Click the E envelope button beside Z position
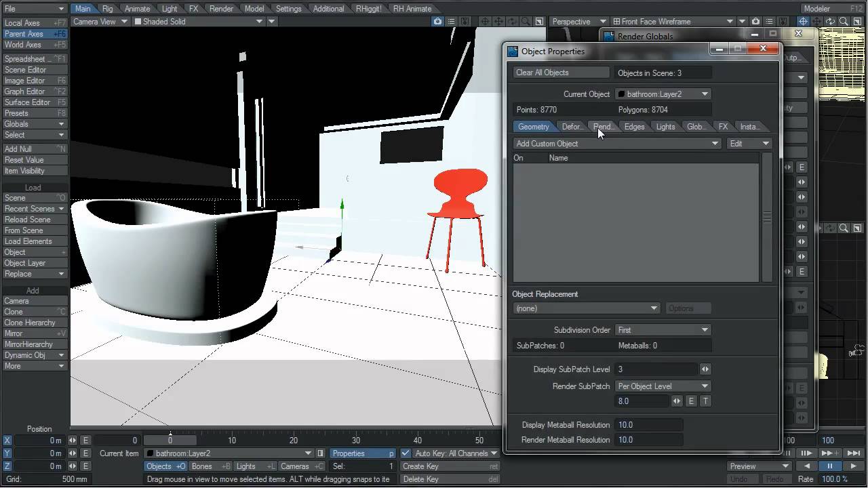 (85, 466)
